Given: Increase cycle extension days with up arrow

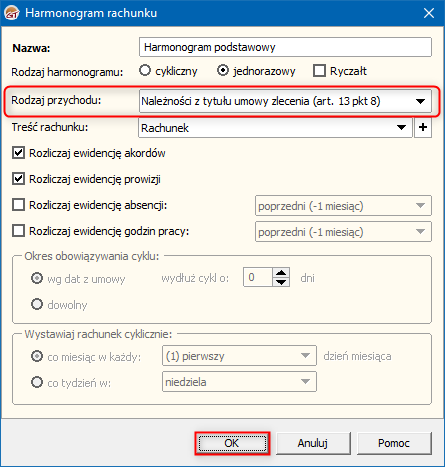Looking at the screenshot, I should coord(281,273).
